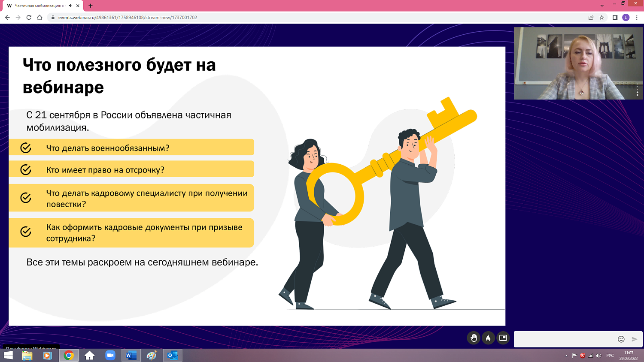Open reactions with the fire icon

pos(488,338)
